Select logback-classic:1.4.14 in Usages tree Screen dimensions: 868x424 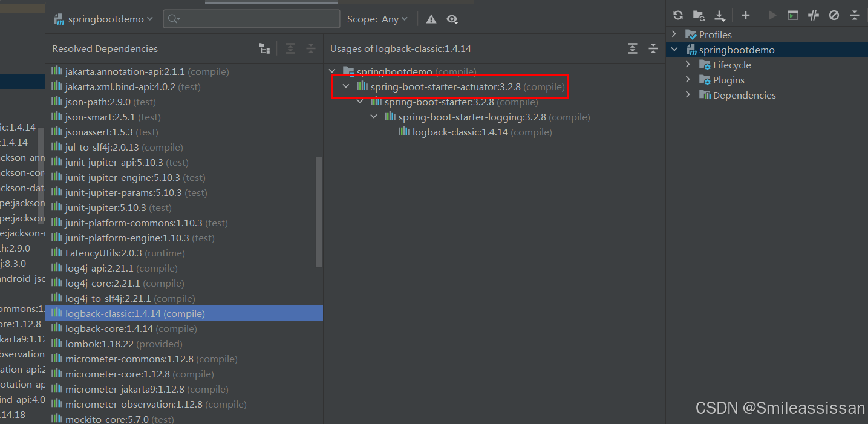(475, 132)
